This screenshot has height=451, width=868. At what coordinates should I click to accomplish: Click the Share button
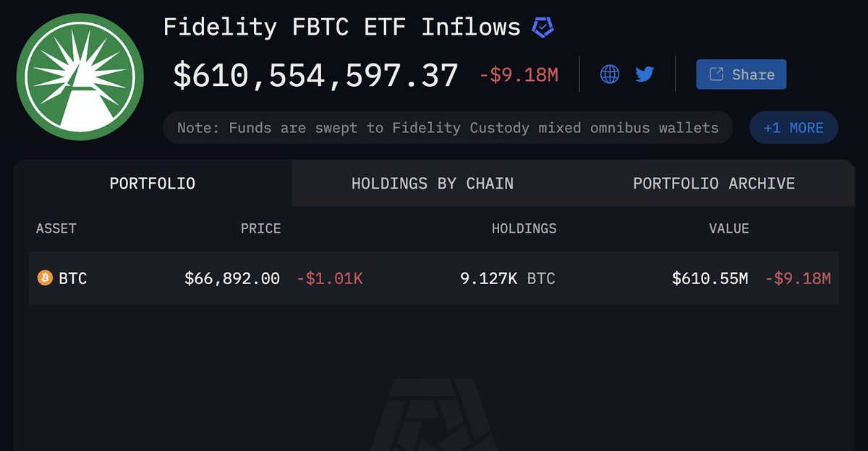coord(741,74)
